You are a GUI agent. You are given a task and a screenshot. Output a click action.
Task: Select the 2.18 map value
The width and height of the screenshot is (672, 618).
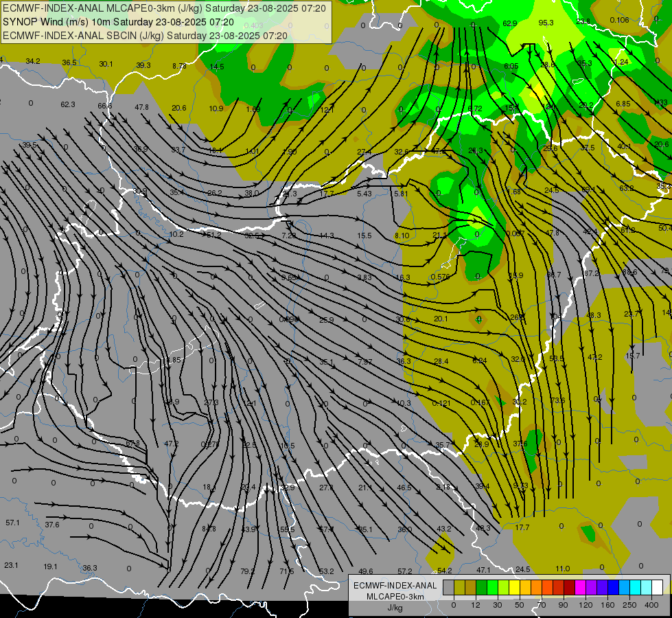click(443, 487)
